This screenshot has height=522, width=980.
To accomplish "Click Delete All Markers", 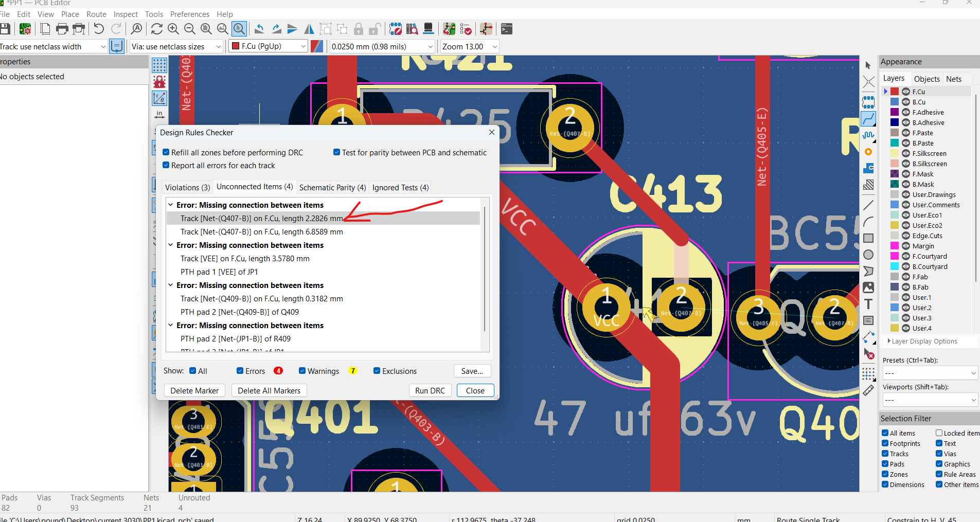I will point(269,390).
